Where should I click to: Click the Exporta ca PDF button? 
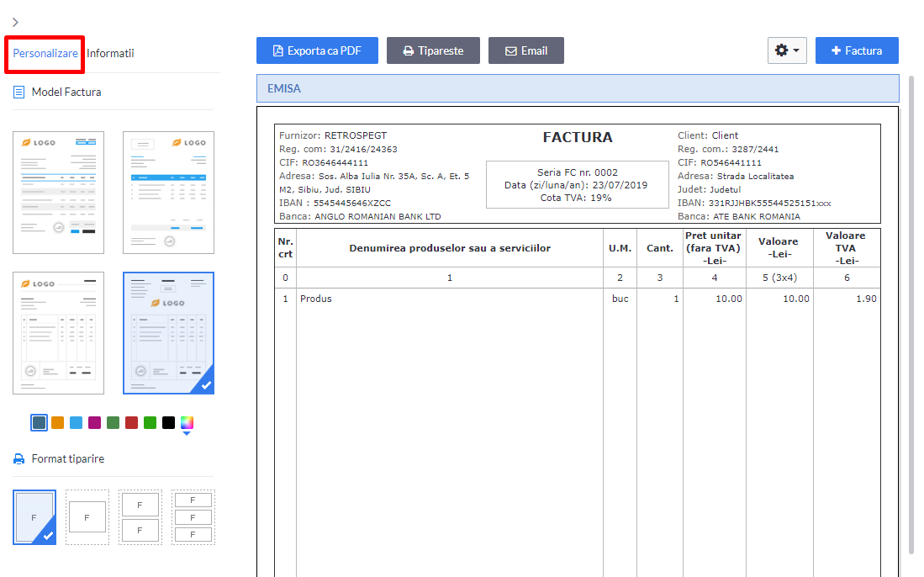tap(317, 50)
